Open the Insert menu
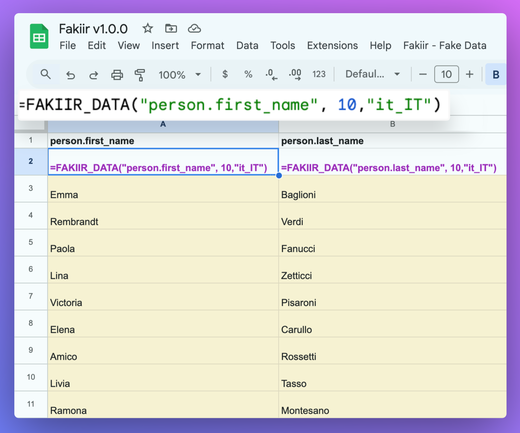520x433 pixels. [x=165, y=45]
